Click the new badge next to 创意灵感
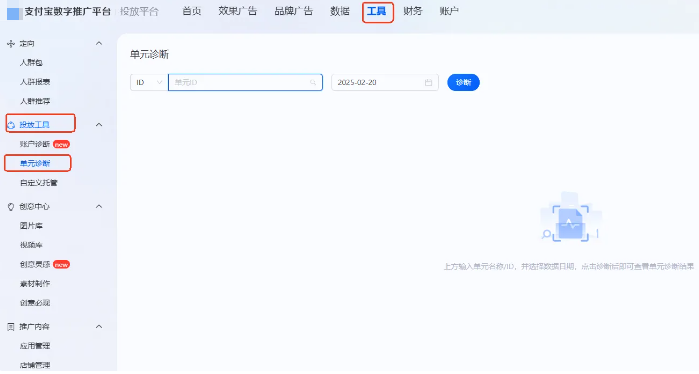699x374 pixels. 62,265
